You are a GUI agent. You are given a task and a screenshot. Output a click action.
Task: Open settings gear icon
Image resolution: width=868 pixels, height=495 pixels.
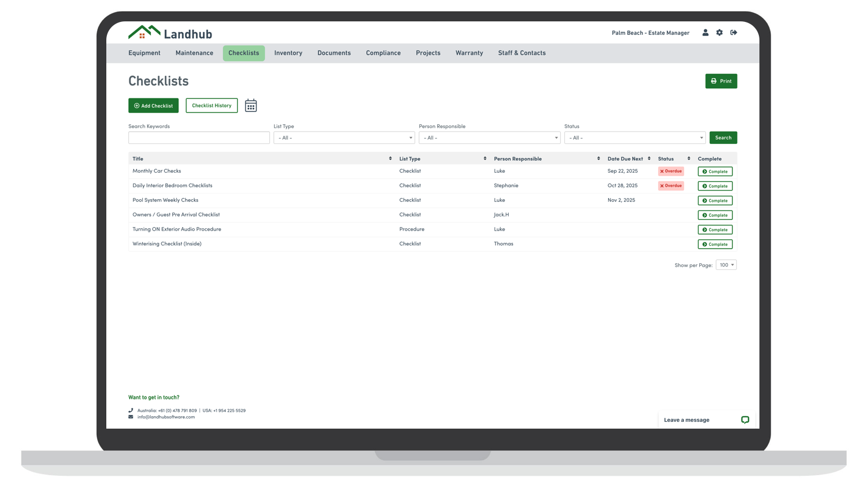719,33
